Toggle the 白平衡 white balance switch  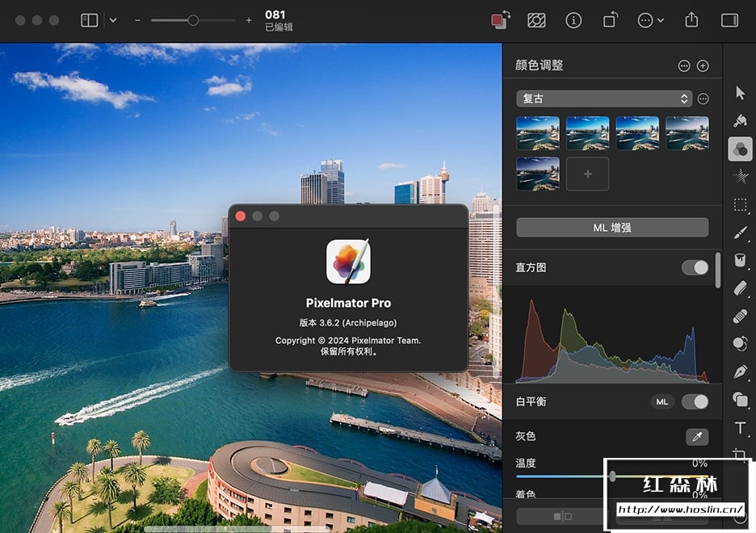(695, 401)
